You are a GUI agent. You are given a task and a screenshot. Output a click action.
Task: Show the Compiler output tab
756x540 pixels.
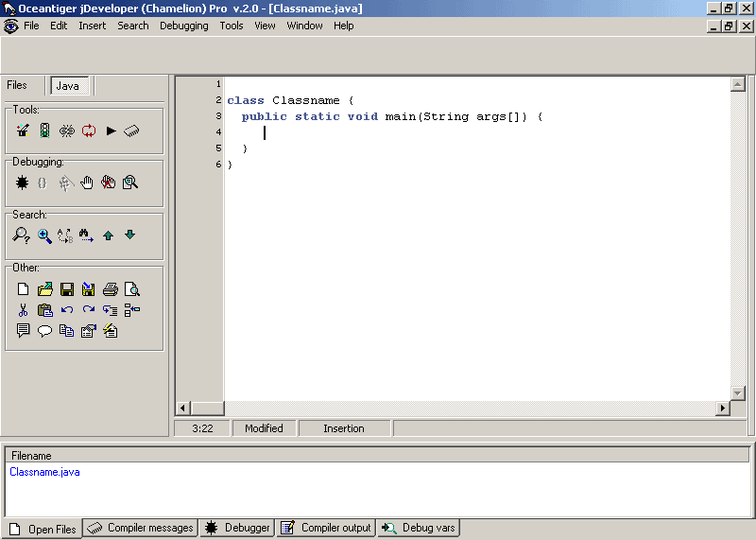(326, 528)
